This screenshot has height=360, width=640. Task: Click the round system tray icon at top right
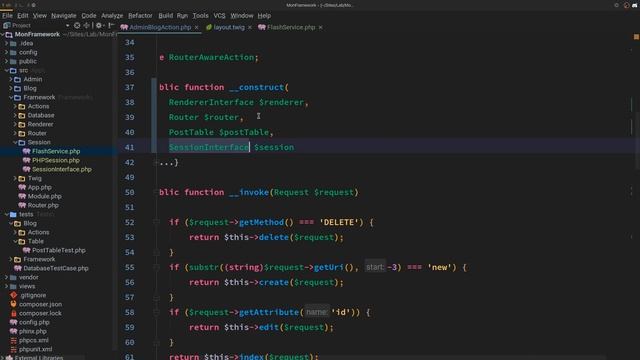[x=627, y=5]
